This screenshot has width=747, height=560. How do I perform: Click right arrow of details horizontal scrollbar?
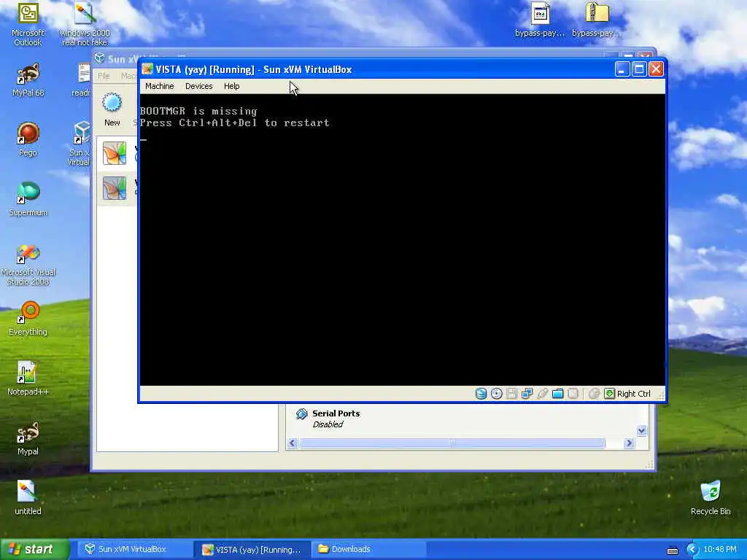pos(629,443)
